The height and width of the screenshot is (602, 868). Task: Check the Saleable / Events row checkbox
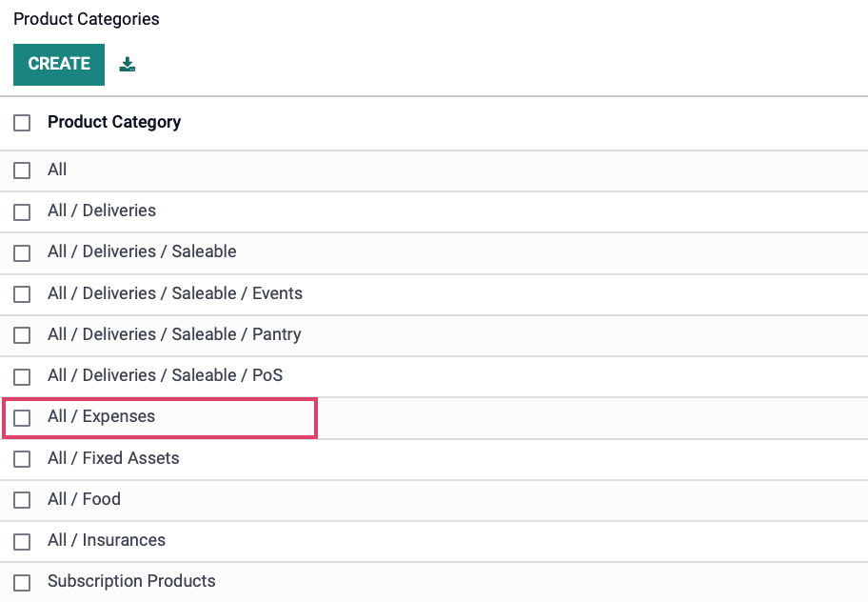pos(22,294)
